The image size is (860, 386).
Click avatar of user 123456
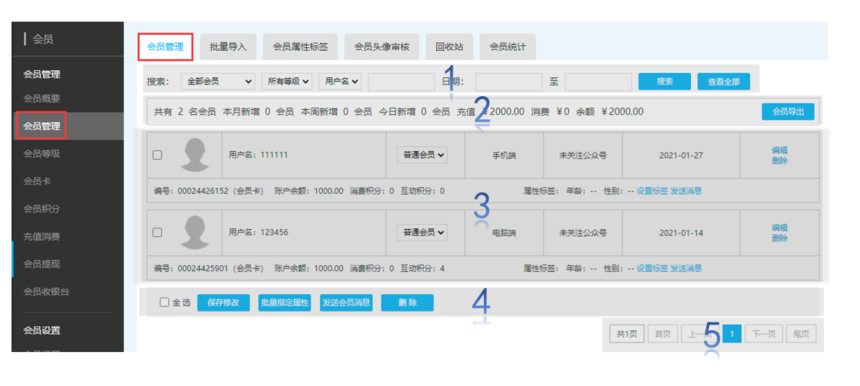195,232
